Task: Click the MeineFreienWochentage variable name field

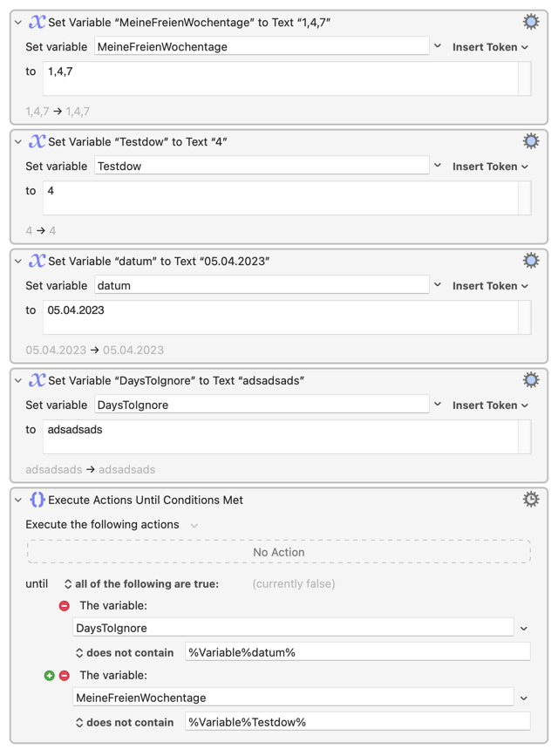Action: click(x=262, y=46)
